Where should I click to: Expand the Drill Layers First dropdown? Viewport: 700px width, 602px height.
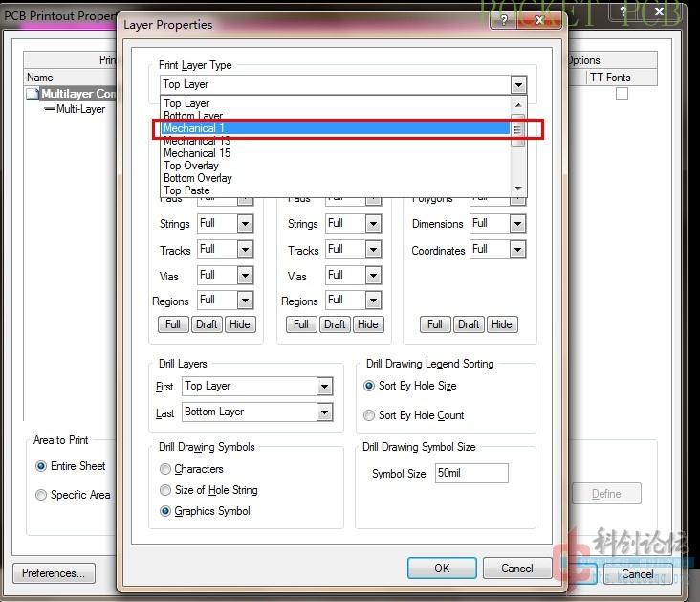324,387
